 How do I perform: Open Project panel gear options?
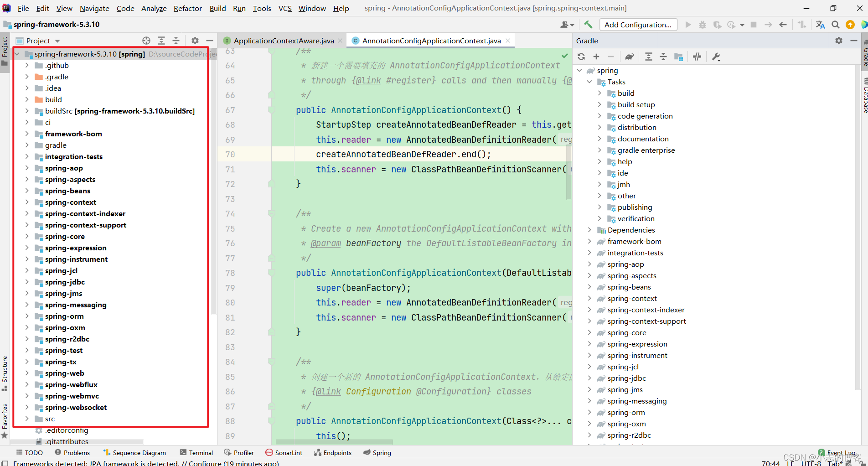[195, 41]
